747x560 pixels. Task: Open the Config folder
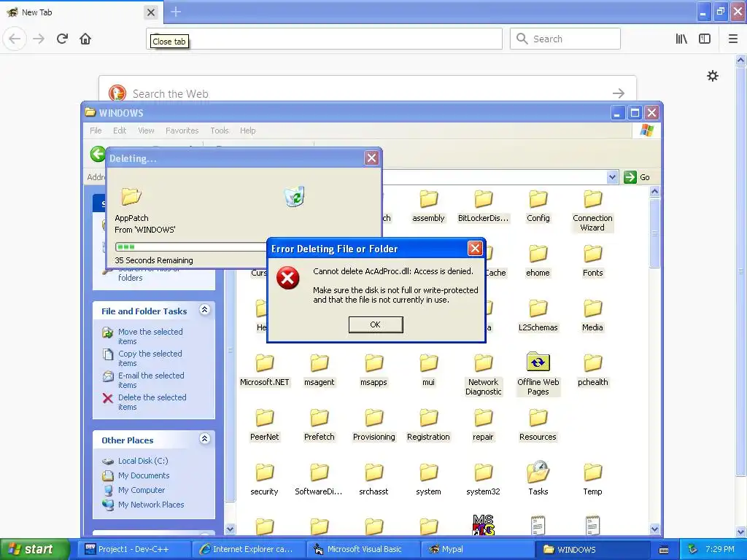pos(538,206)
